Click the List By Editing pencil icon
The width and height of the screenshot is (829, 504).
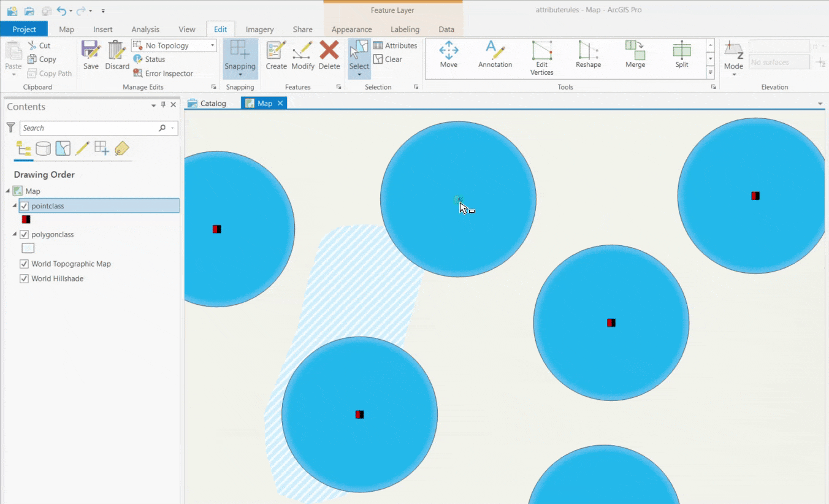coord(82,148)
